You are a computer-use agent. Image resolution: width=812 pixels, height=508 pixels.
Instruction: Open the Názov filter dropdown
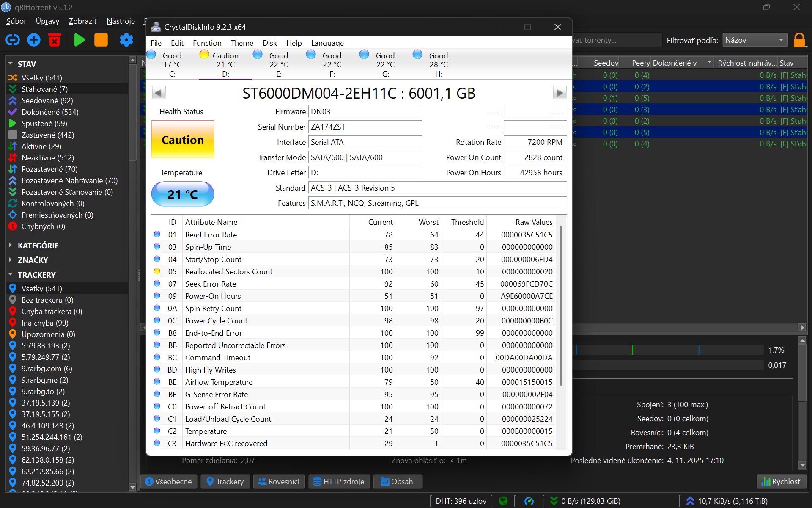(754, 40)
